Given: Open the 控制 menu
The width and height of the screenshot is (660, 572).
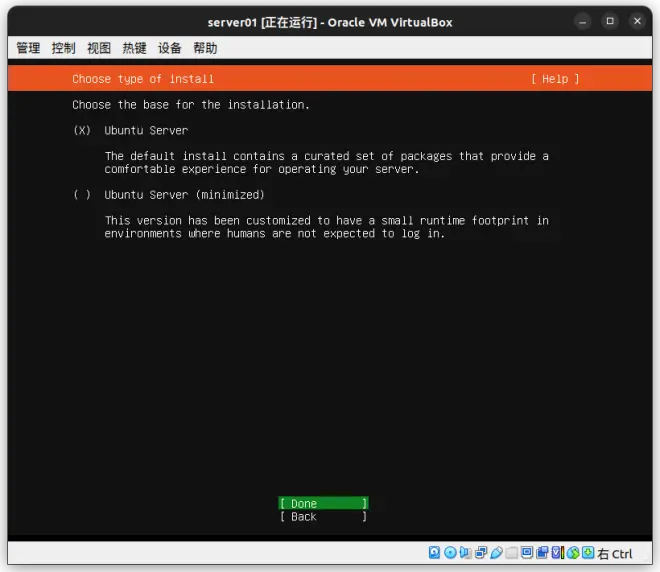Looking at the screenshot, I should pyautogui.click(x=64, y=48).
